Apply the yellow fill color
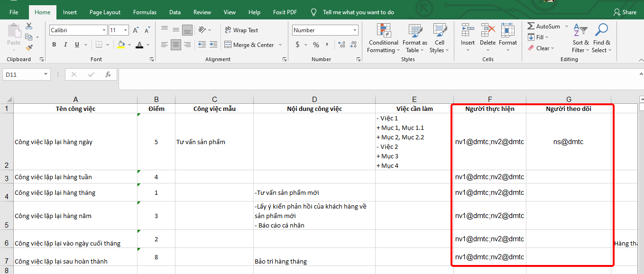644x274 pixels. coord(121,45)
